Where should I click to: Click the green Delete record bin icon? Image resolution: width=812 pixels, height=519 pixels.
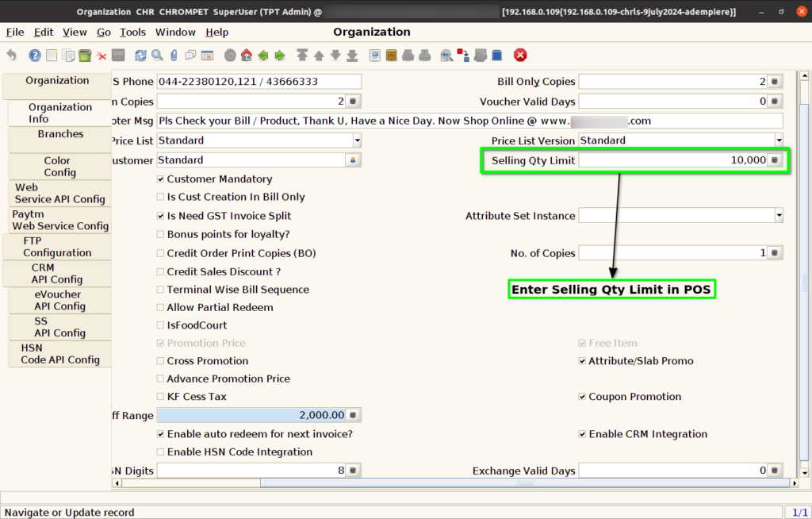point(85,55)
